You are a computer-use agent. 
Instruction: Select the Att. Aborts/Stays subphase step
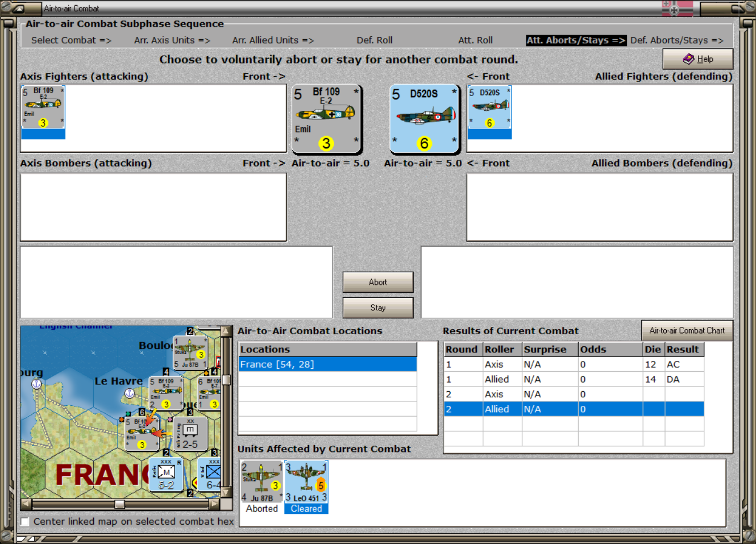[576, 40]
